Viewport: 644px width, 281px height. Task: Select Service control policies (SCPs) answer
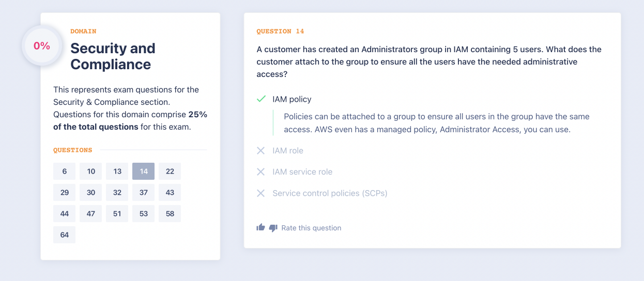coord(330,193)
